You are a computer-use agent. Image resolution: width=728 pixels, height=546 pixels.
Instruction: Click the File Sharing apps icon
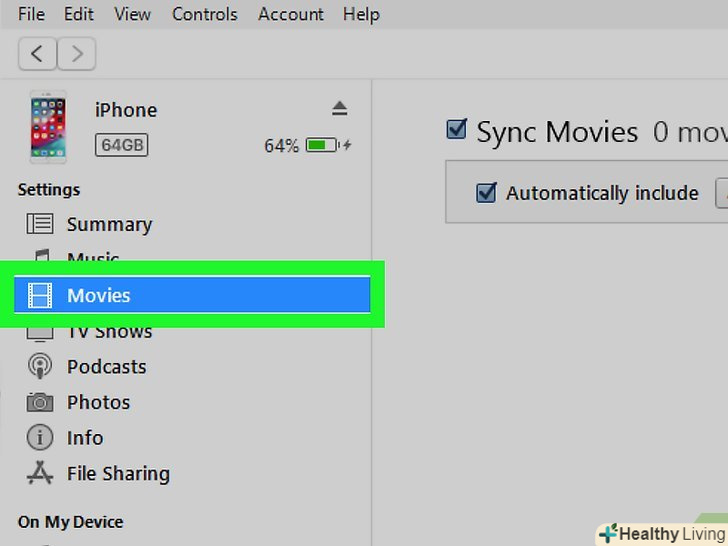pos(40,473)
